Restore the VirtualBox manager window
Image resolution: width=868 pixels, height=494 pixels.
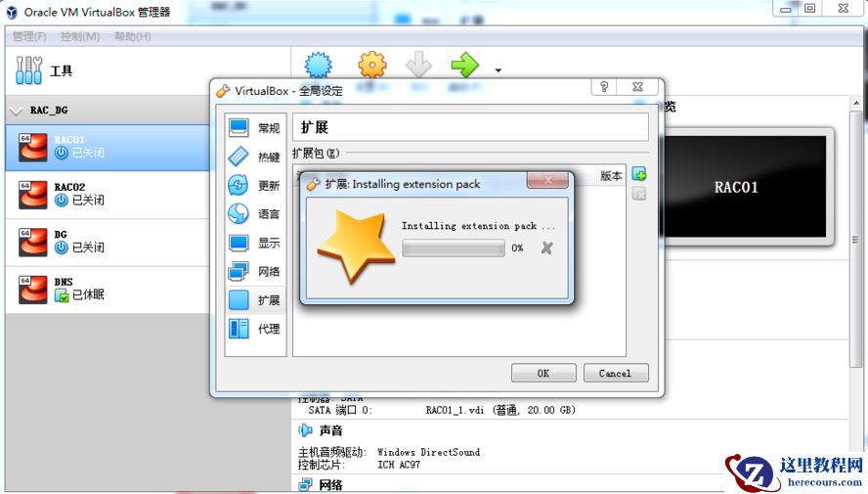pyautogui.click(x=810, y=8)
